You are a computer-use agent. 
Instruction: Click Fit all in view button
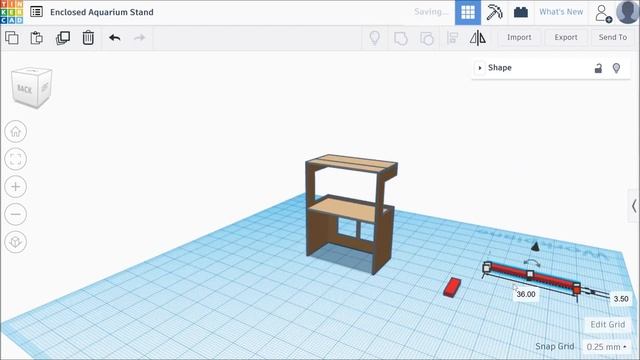click(x=16, y=159)
